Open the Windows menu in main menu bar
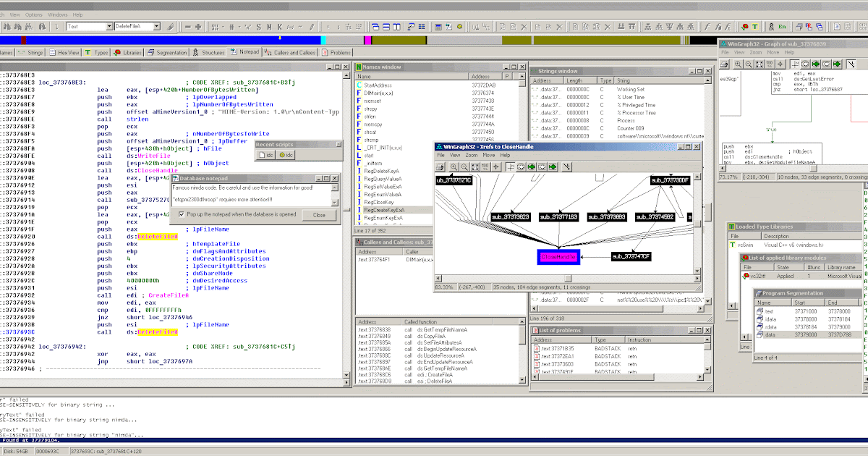This screenshot has height=456, width=868. pyautogui.click(x=57, y=14)
